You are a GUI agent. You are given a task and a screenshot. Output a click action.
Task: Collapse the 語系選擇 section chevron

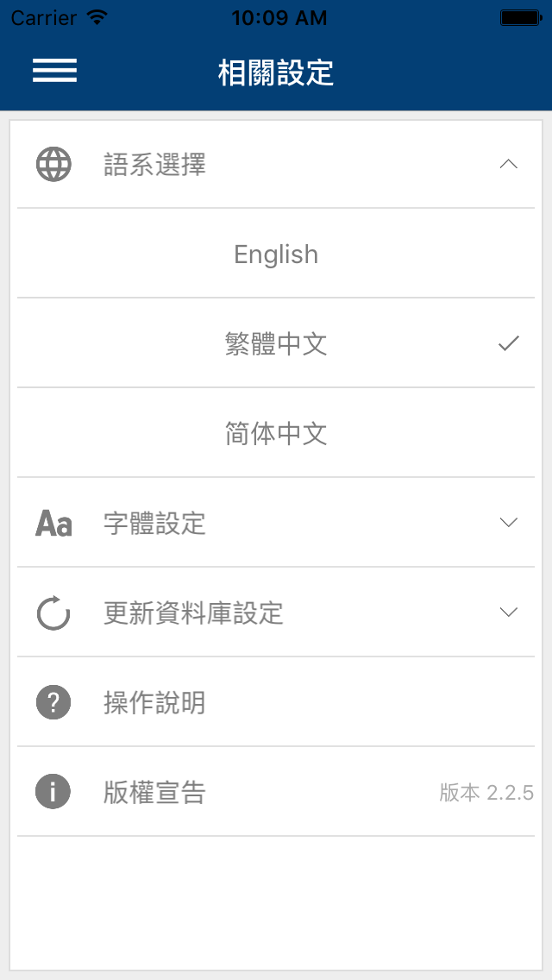[x=509, y=165]
